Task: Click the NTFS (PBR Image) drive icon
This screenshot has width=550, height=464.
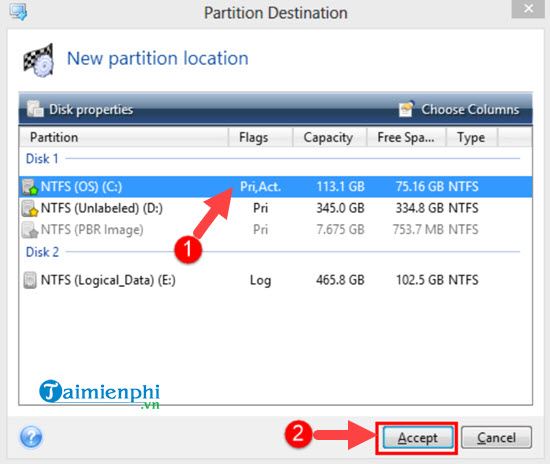Action: click(30, 230)
